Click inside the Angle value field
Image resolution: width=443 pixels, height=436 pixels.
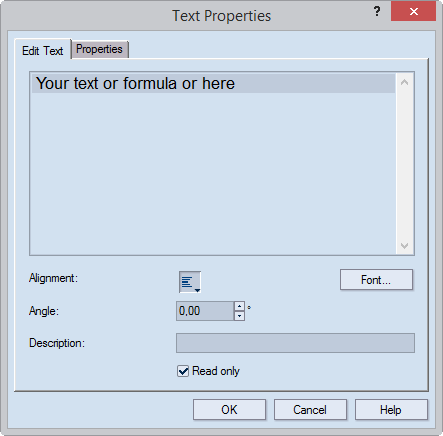point(205,311)
